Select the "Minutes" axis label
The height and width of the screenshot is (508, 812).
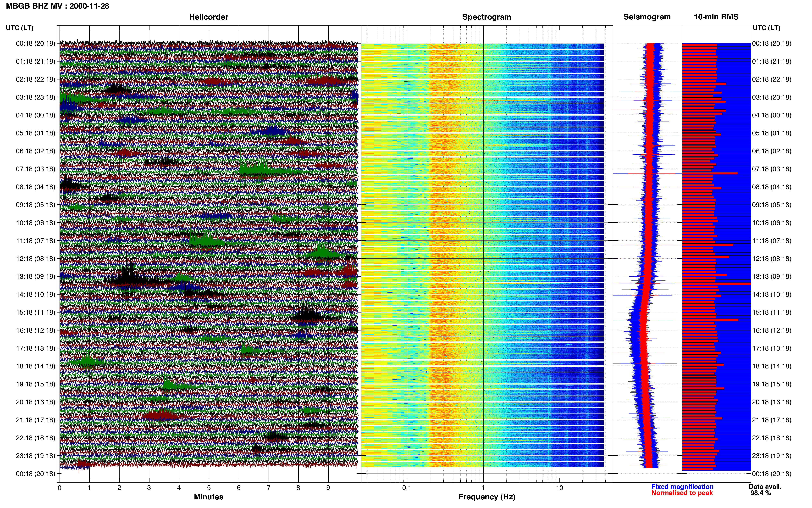pyautogui.click(x=209, y=497)
